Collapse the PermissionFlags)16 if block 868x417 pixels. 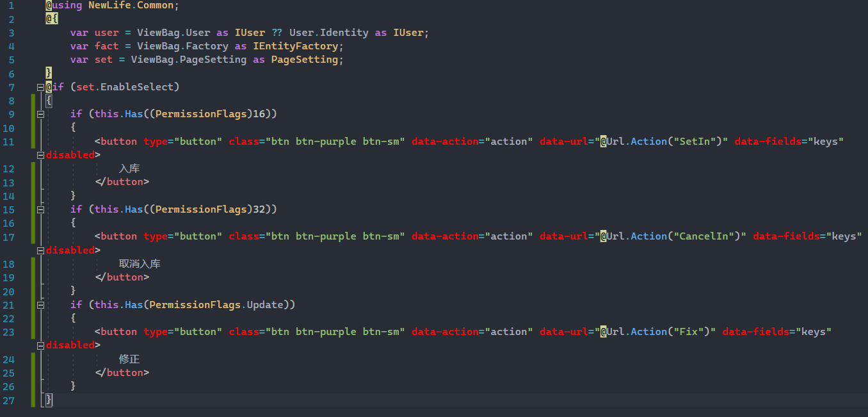pos(41,114)
